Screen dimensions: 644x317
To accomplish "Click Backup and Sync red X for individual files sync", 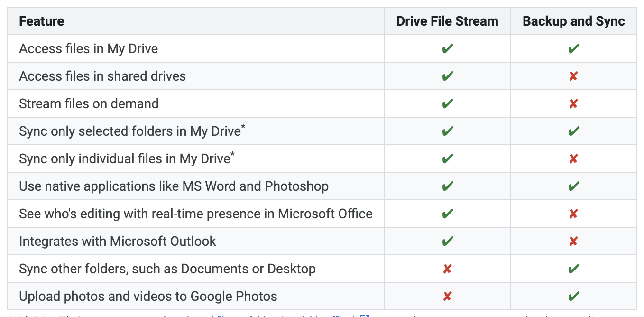I will (x=573, y=159).
